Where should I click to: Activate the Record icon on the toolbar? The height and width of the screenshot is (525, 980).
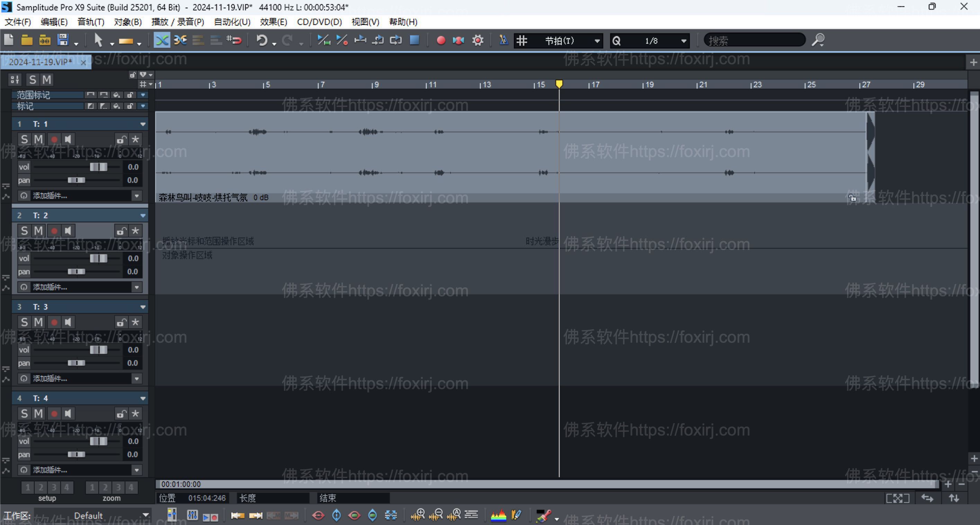click(441, 40)
